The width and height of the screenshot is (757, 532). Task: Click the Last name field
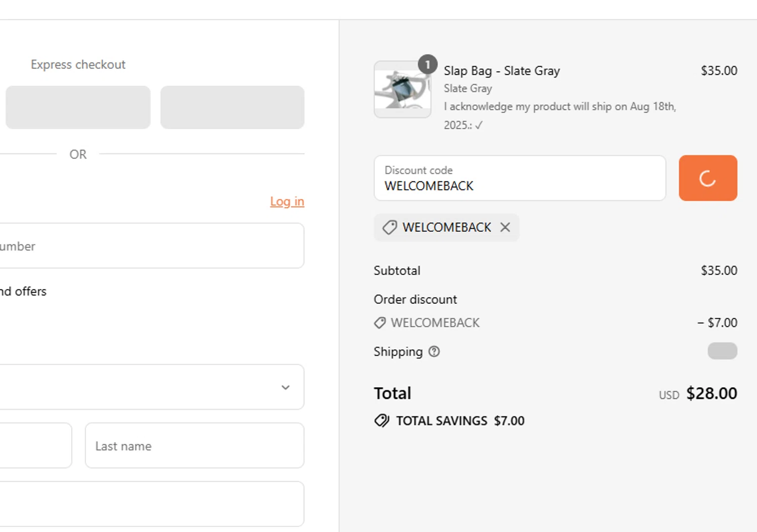tap(194, 446)
